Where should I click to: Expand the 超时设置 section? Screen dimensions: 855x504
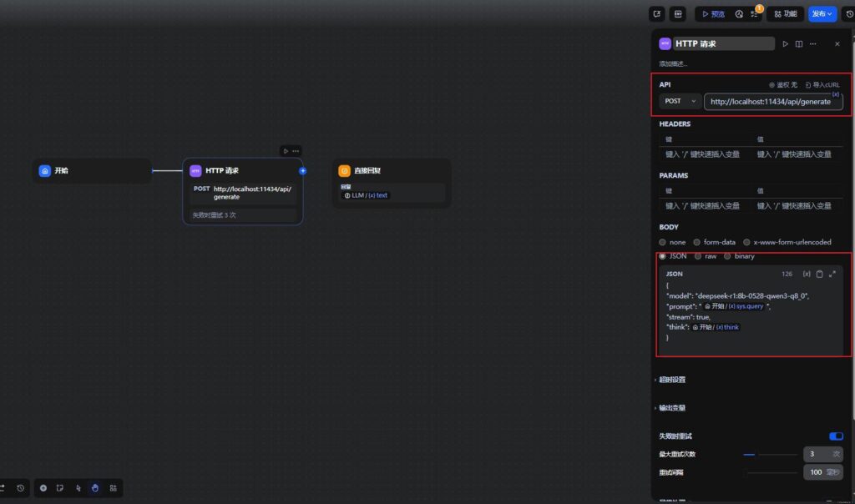coord(675,379)
